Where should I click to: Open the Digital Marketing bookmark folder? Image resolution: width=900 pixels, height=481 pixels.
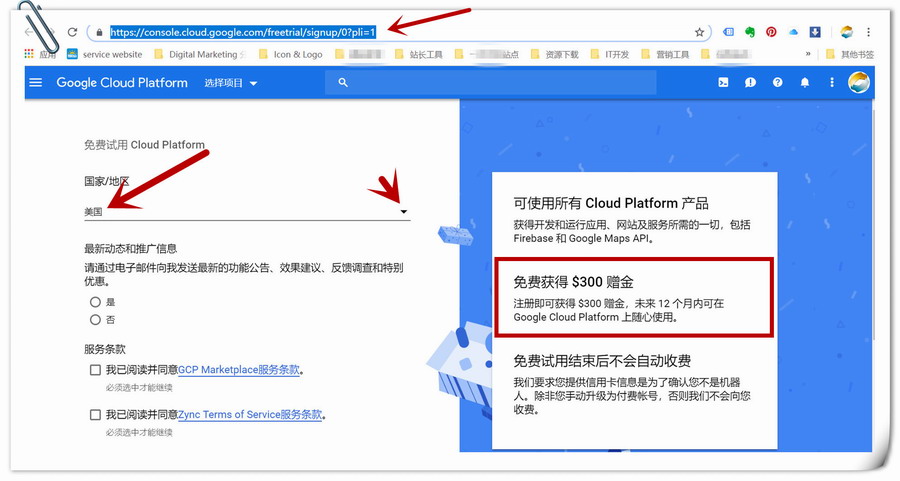(x=200, y=55)
